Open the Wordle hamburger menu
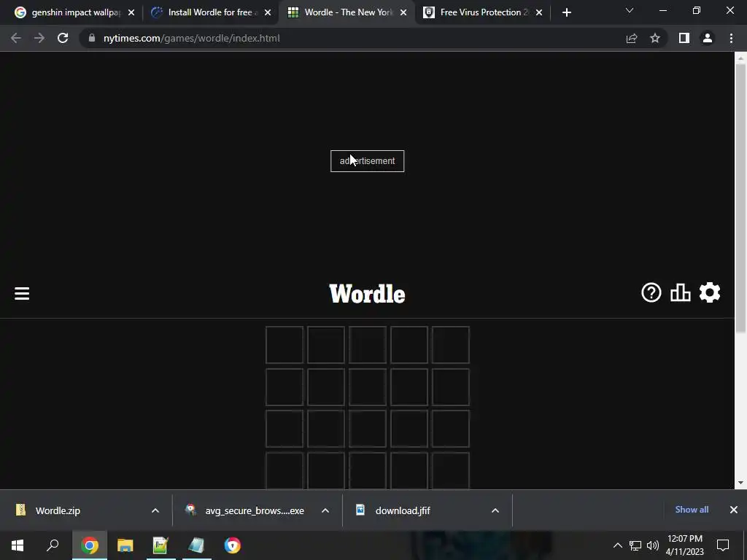This screenshot has height=560, width=747. [x=22, y=293]
